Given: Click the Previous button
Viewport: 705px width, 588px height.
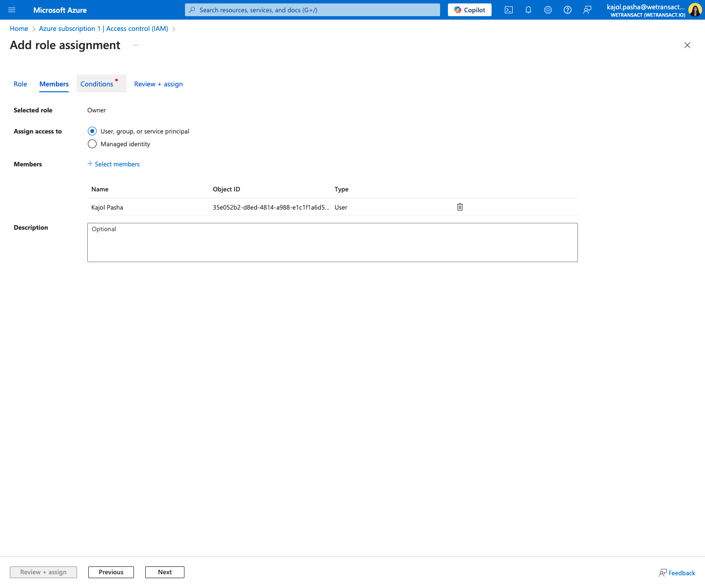Looking at the screenshot, I should pos(111,572).
